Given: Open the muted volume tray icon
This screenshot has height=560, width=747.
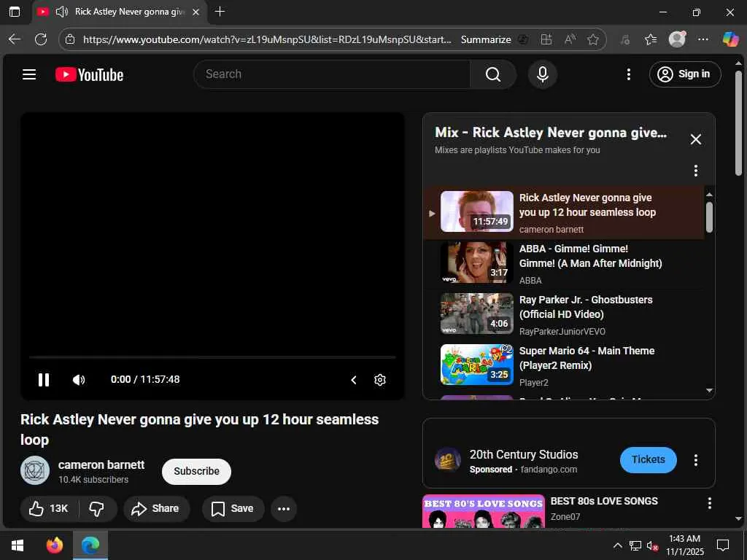Looking at the screenshot, I should coord(653,545).
